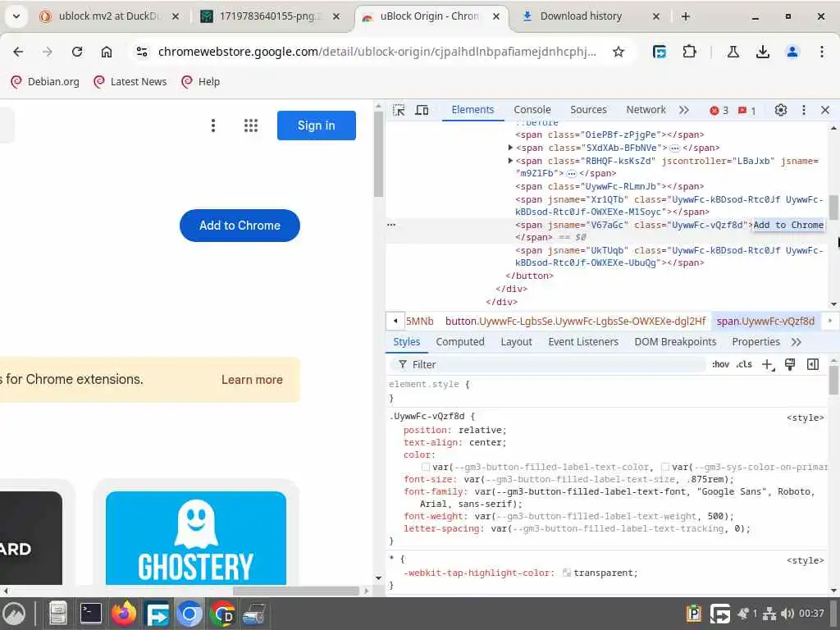Viewport: 840px width, 630px height.
Task: Click the color-on-primary variable swatch
Action: pyautogui.click(x=664, y=467)
